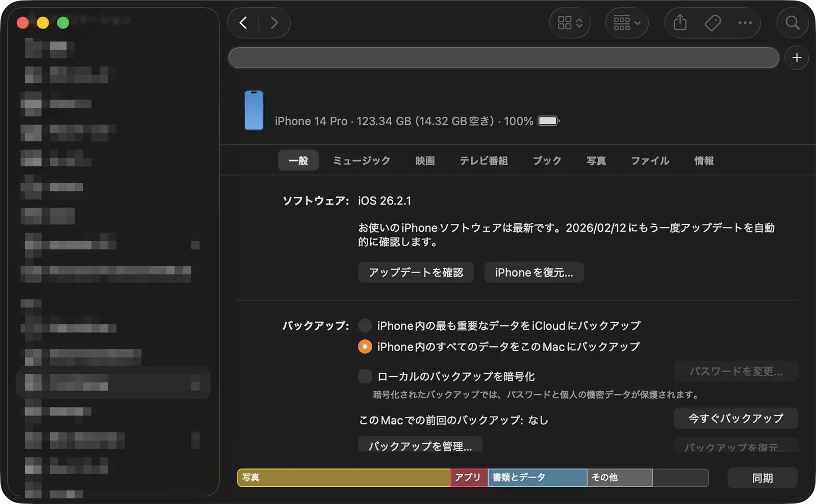816x504 pixels.
Task: Click アップデートを確認 button
Action: [x=416, y=272]
